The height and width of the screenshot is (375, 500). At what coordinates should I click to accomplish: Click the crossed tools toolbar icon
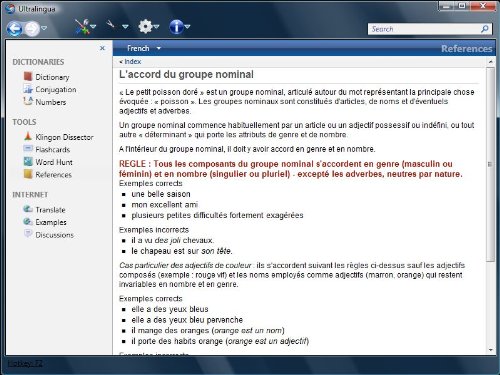(x=82, y=27)
